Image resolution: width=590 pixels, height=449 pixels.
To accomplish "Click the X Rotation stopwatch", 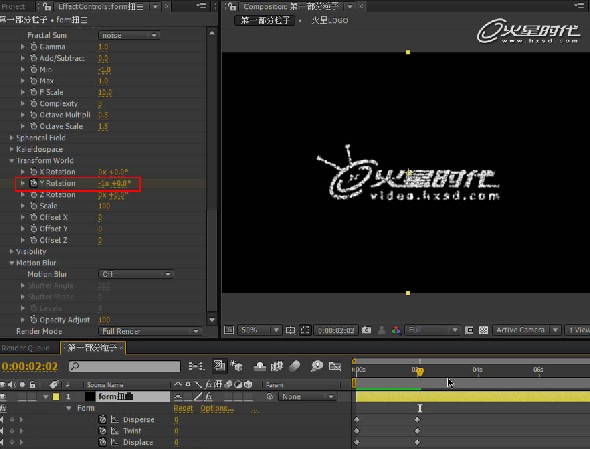I will [33, 172].
